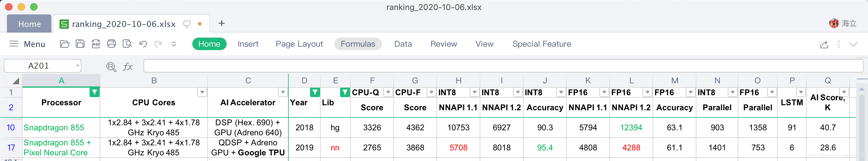Open file with the folder icon
The width and height of the screenshot is (868, 161).
65,44
